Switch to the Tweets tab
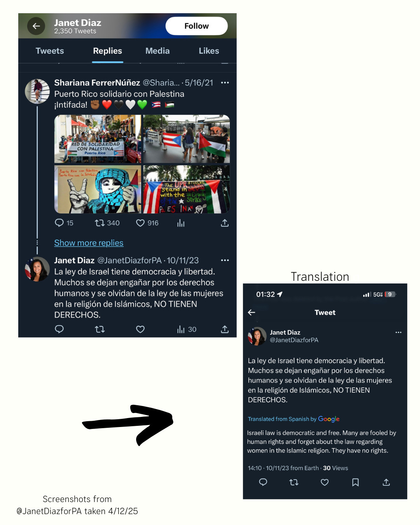Viewport: 420px width, 525px height. click(50, 51)
